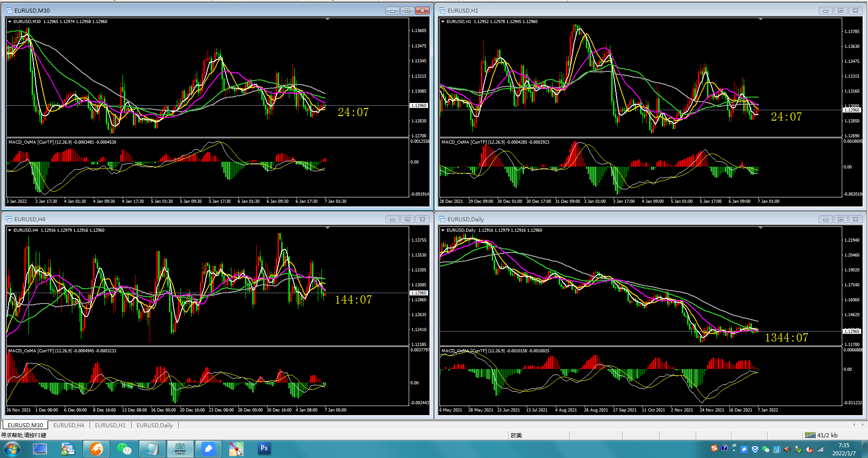Open the blue pen app in taskbar

click(208, 449)
